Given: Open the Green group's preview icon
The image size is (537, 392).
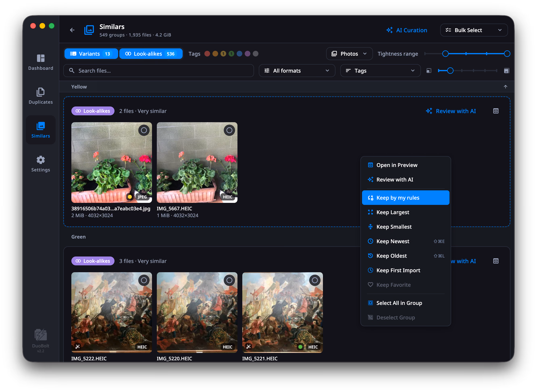Looking at the screenshot, I should (496, 261).
